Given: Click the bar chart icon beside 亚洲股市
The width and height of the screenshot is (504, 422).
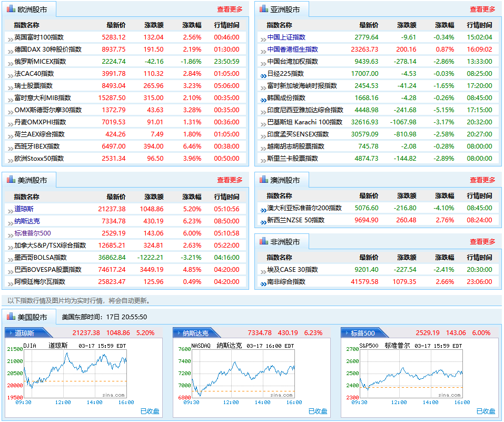Looking at the screenshot, I should point(264,9).
